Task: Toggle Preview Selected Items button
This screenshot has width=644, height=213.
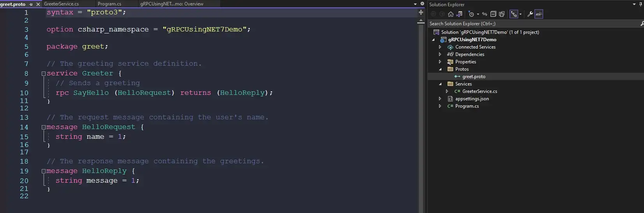Action: coord(539,14)
